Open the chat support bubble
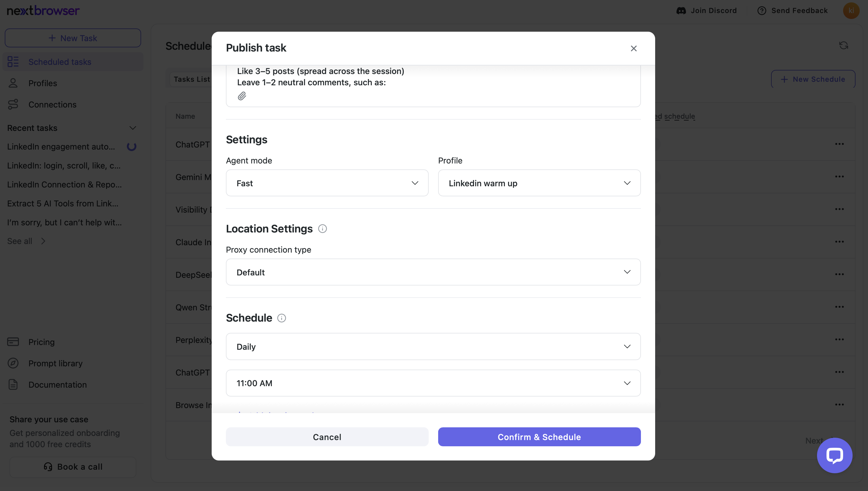 pyautogui.click(x=834, y=455)
